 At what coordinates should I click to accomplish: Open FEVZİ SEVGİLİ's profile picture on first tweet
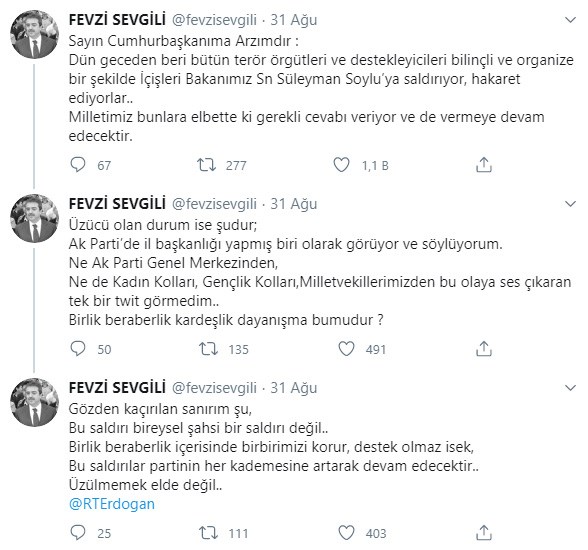[34, 34]
